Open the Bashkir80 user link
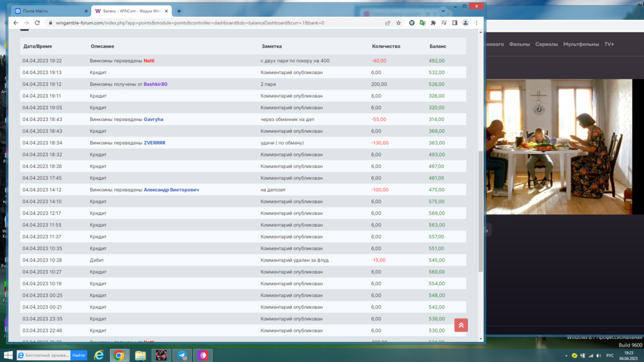Viewport: 644px width, 362px height. [155, 84]
